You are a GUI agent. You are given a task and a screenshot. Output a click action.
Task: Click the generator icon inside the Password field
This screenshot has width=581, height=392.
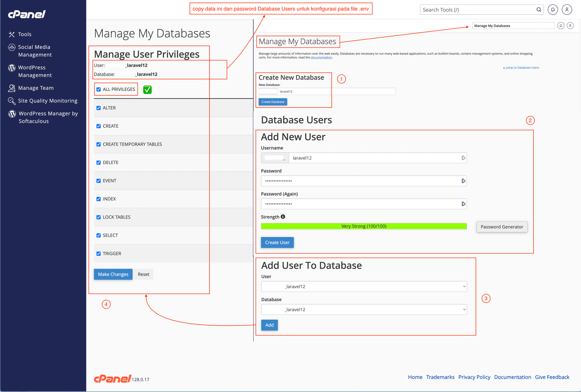(x=463, y=181)
